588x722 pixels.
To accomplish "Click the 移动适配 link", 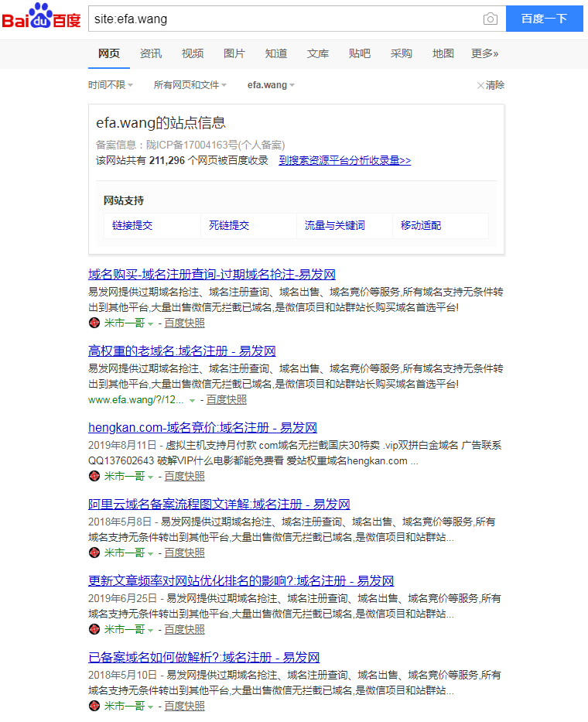I will coord(421,226).
